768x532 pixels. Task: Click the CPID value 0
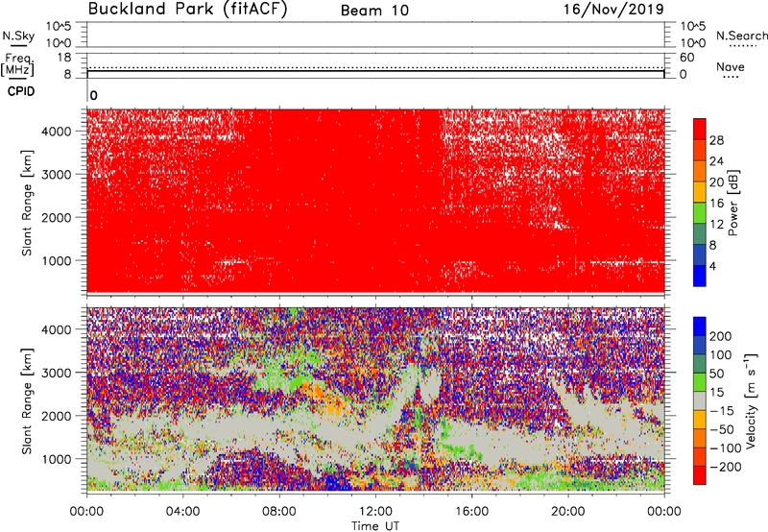point(93,96)
